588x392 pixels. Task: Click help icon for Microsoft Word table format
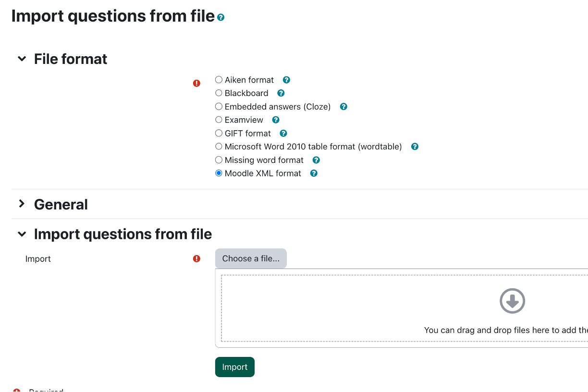[x=415, y=147]
